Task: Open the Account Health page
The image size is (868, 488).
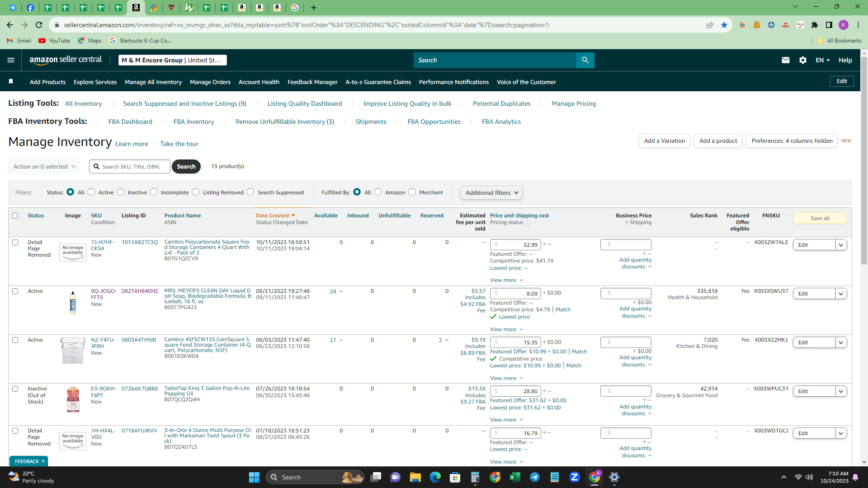Action: tap(259, 82)
